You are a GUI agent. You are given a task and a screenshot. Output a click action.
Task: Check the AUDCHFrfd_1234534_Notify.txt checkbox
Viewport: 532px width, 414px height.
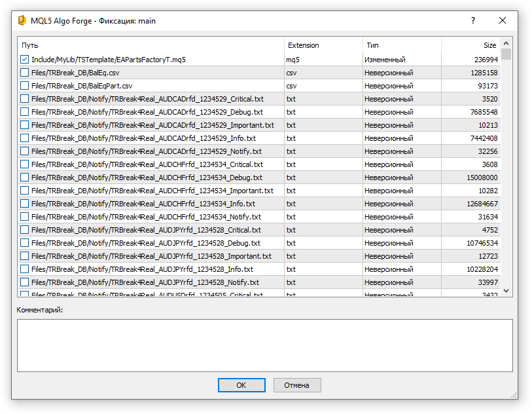[24, 217]
